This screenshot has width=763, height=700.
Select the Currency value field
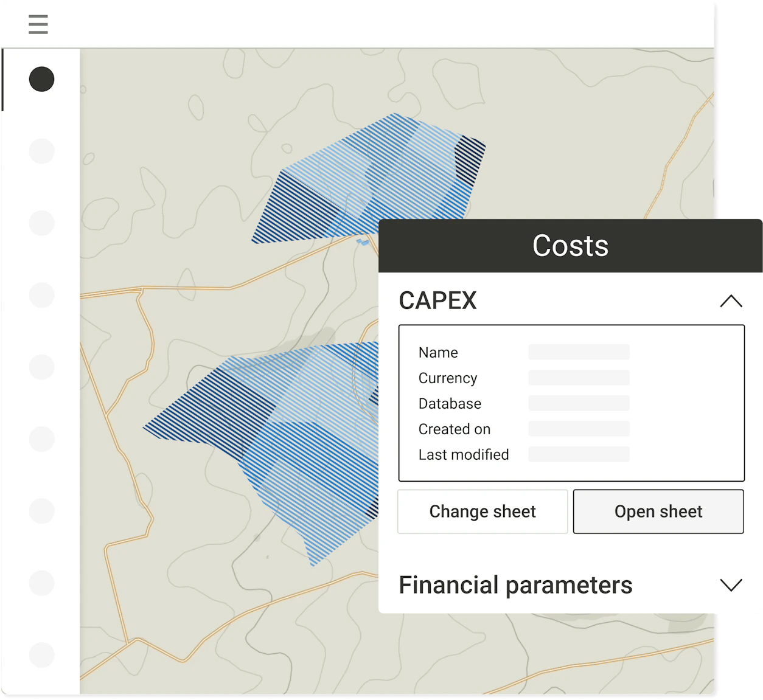point(579,378)
